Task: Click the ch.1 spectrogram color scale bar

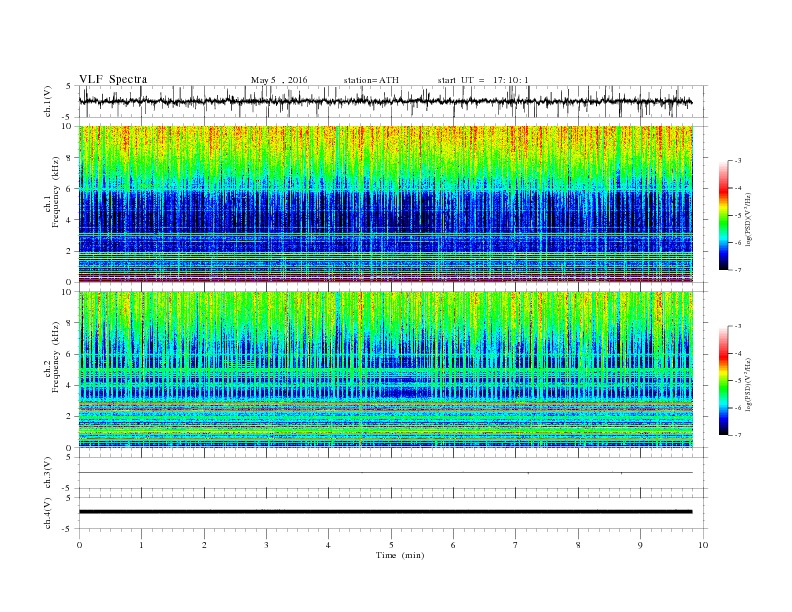Action: (723, 215)
